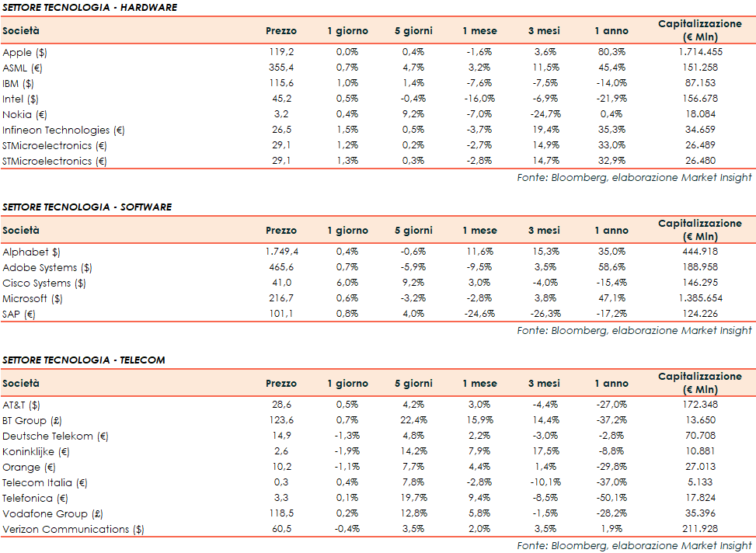
Task: Select BT Group (£) in the telecom table
Action: (33, 420)
